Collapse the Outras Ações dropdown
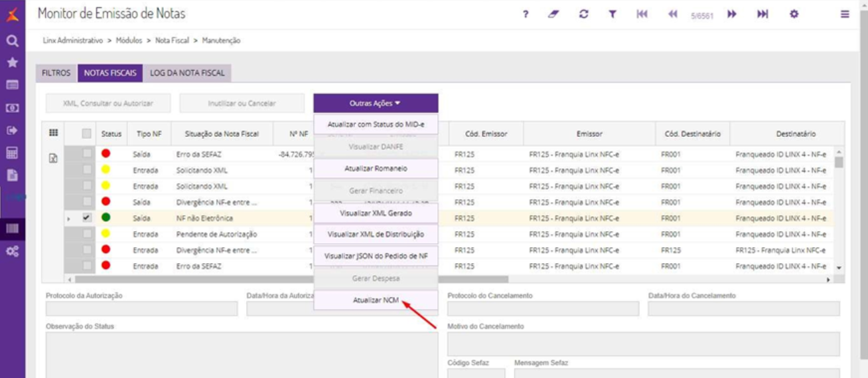Screen dimensions: 868x378 point(376,103)
